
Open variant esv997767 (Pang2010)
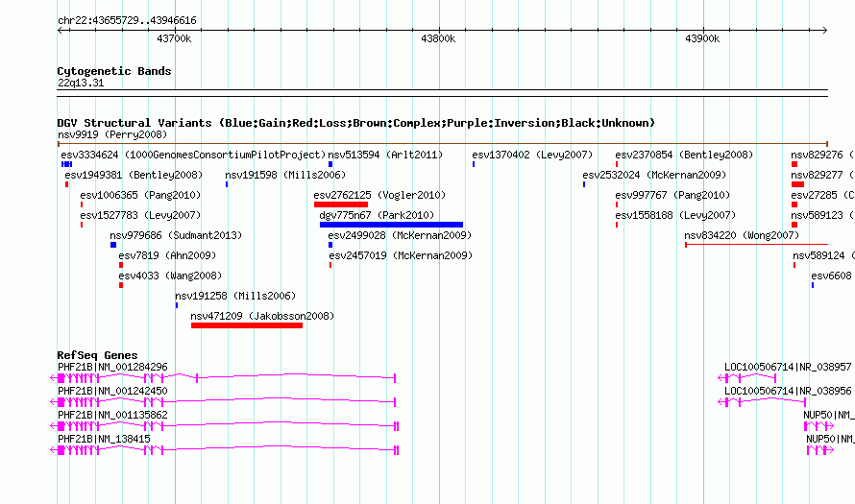click(672, 195)
